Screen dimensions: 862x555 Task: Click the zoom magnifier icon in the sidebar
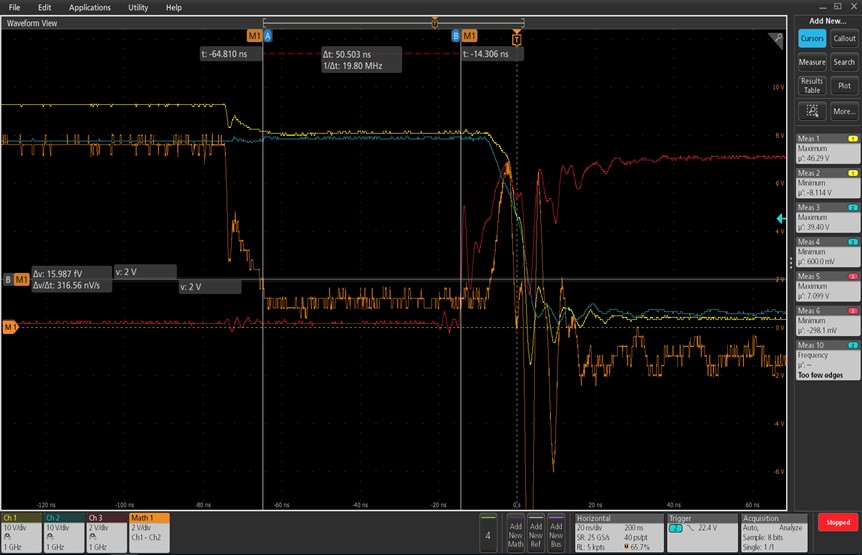coord(812,111)
